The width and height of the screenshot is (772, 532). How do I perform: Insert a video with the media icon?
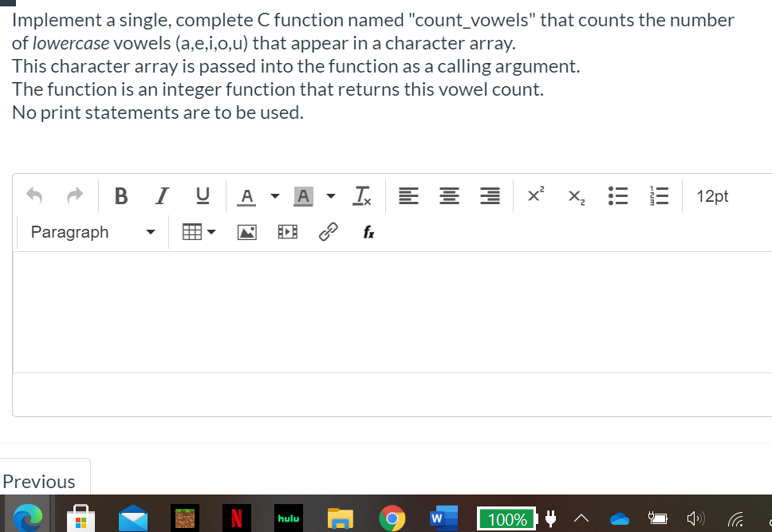pos(287,231)
